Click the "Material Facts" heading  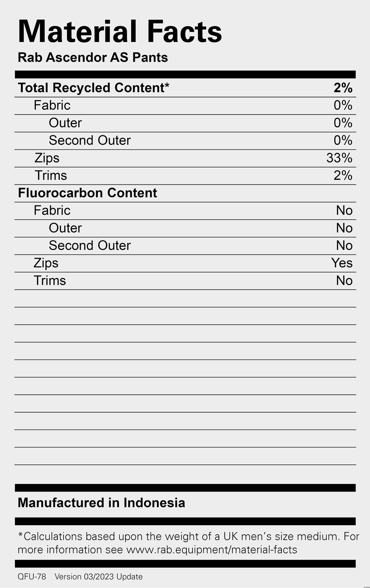[x=120, y=32]
